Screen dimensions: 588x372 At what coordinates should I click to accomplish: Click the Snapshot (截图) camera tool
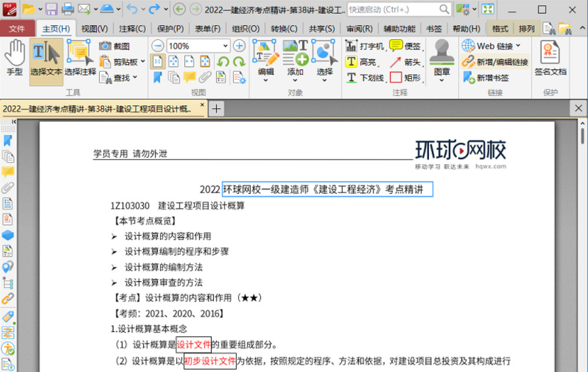(115, 46)
